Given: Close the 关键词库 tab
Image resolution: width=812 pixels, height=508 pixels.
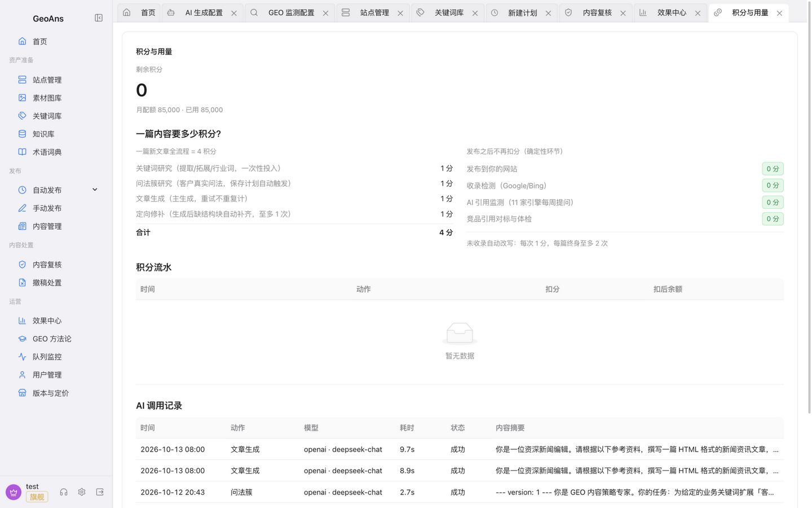Looking at the screenshot, I should tap(475, 13).
